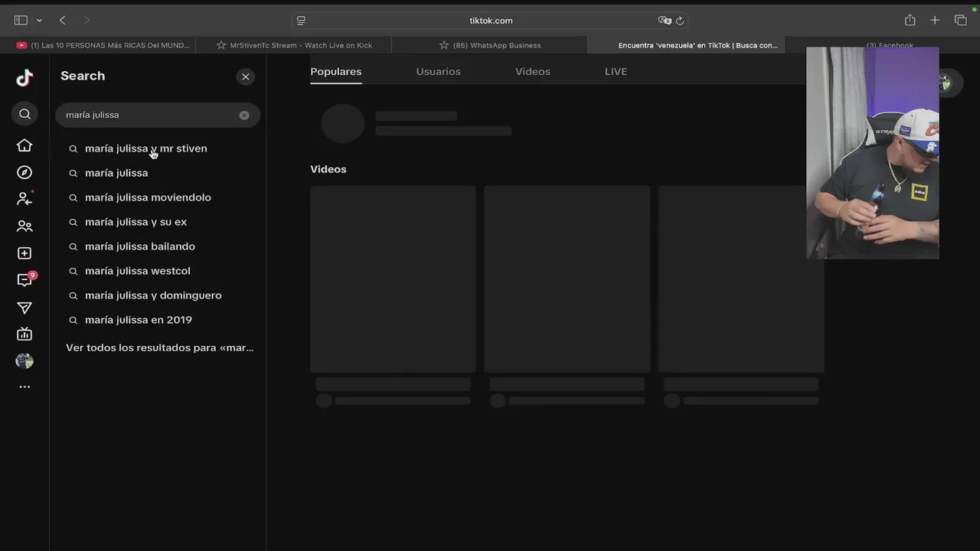Select the plain 'maría julissa' suggestion
The width and height of the screenshot is (980, 551).
pos(116,173)
